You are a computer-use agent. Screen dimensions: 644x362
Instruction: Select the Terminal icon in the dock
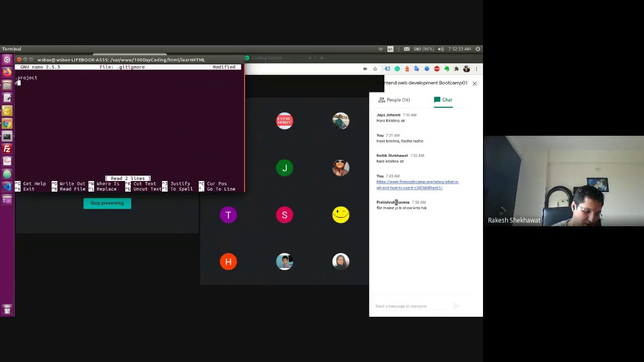(x=7, y=136)
